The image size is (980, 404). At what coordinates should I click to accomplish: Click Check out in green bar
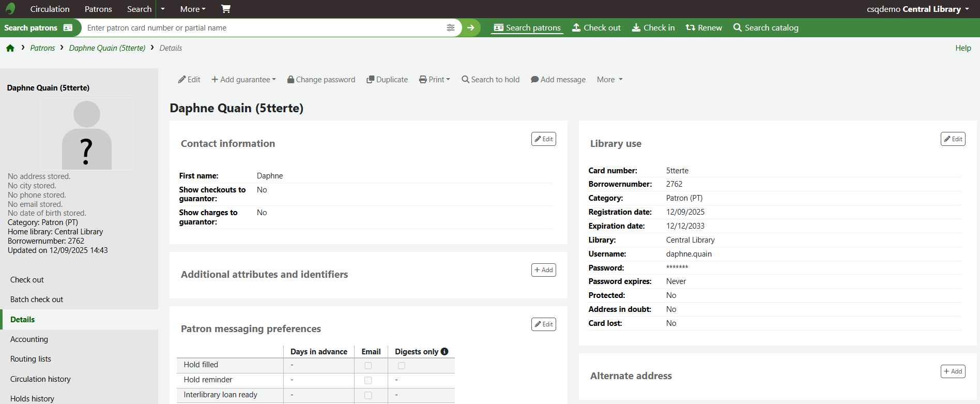coord(596,28)
